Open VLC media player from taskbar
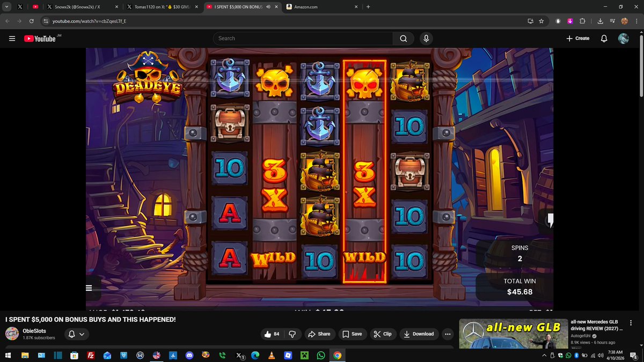Screen dimensions: 644x362 click(272, 355)
